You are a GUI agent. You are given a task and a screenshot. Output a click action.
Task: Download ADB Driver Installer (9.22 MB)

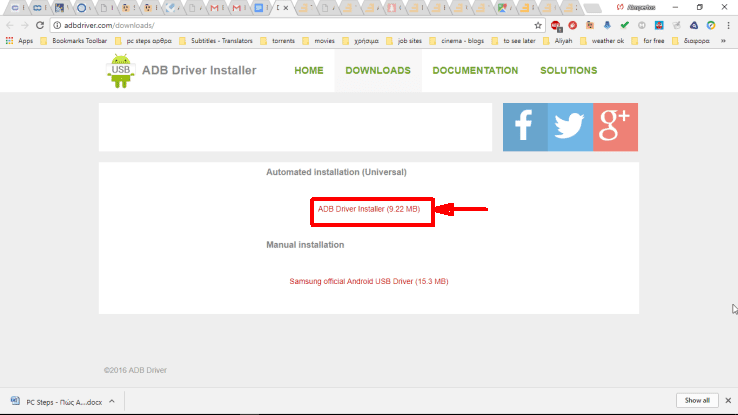coord(369,209)
